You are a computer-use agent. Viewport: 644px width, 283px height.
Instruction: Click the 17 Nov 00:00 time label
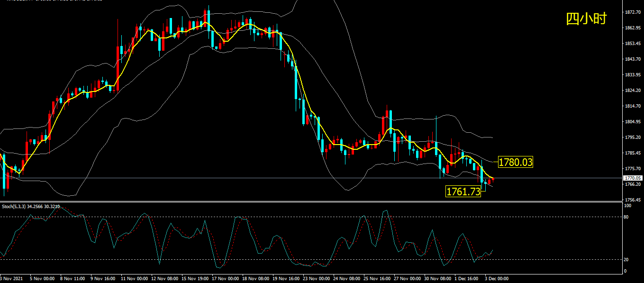pos(224,279)
